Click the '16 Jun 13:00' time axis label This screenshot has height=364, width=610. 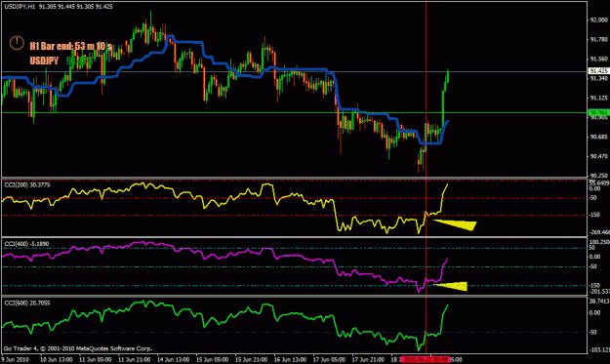pyautogui.click(x=290, y=360)
